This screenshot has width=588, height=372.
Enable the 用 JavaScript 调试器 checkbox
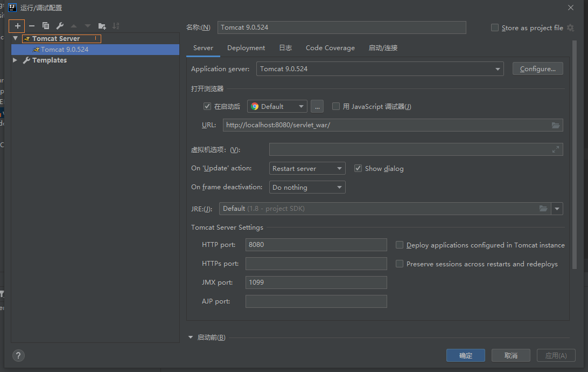pyautogui.click(x=336, y=106)
